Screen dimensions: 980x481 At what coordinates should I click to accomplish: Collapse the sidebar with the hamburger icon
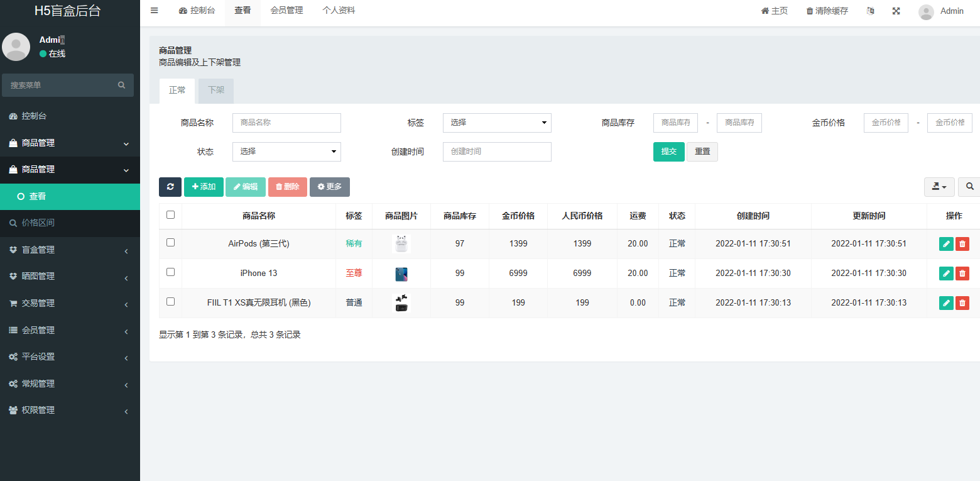tap(154, 10)
